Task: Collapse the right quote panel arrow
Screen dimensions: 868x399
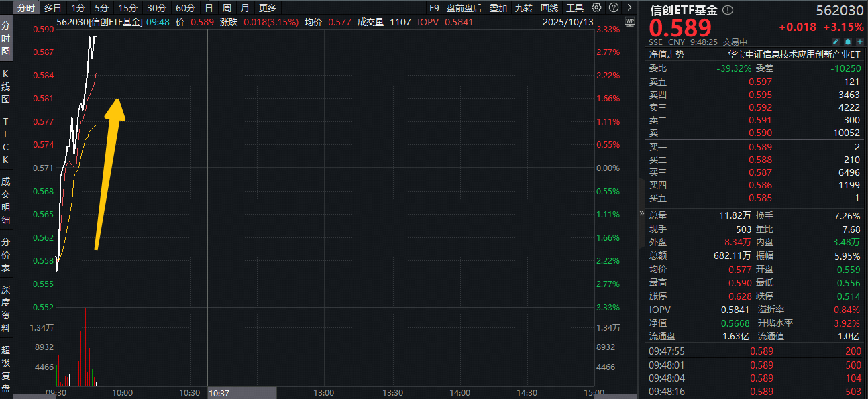Action: point(641,213)
